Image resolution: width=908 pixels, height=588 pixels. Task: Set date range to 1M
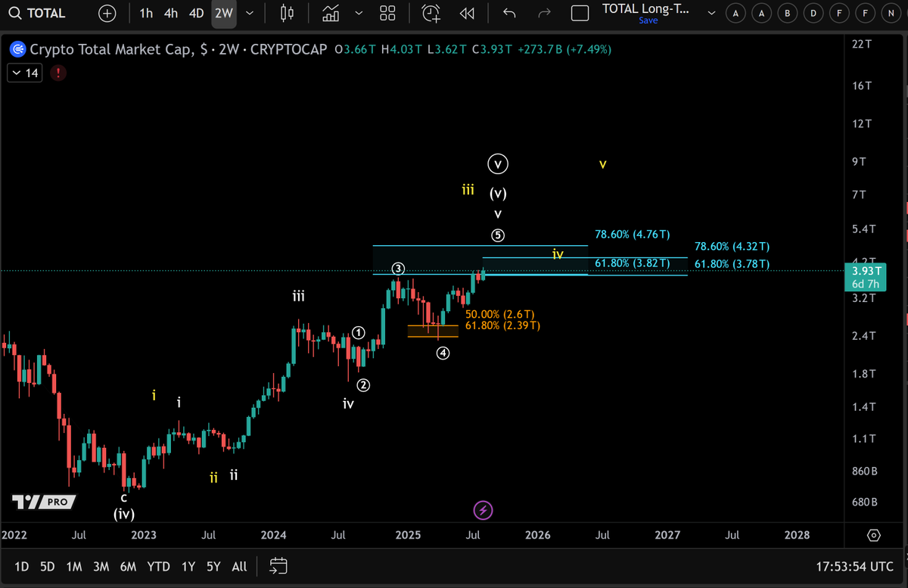point(73,566)
